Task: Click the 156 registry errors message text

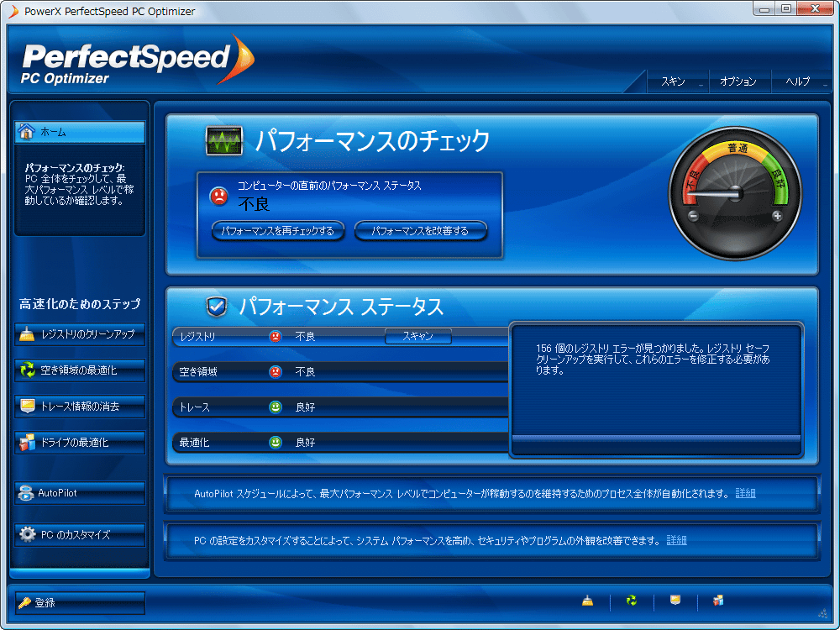Action: tap(653, 359)
